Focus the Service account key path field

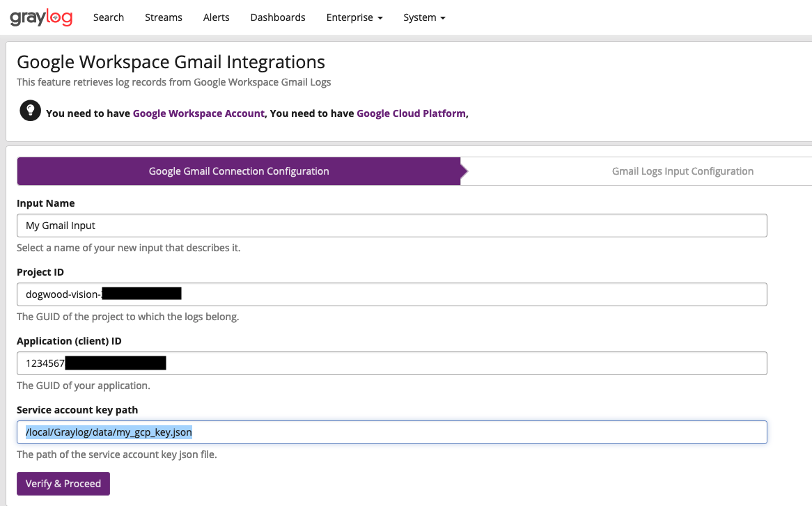(x=391, y=432)
